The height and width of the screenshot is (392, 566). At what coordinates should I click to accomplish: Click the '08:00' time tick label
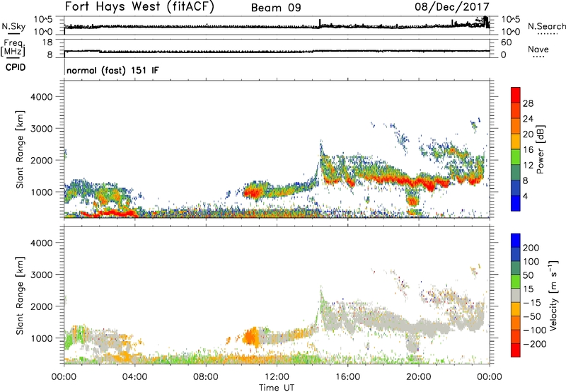pyautogui.click(x=205, y=377)
